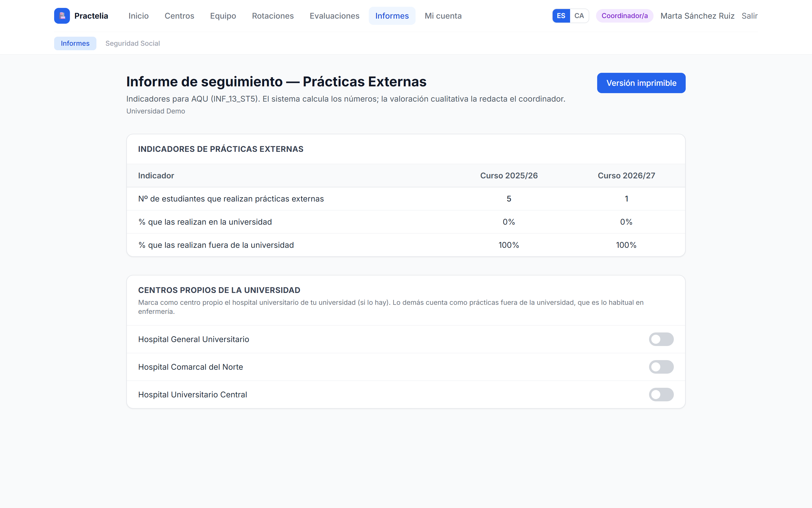This screenshot has width=812, height=508.
Task: Click the user name Marta Sánchez Ruiz
Action: tap(697, 16)
